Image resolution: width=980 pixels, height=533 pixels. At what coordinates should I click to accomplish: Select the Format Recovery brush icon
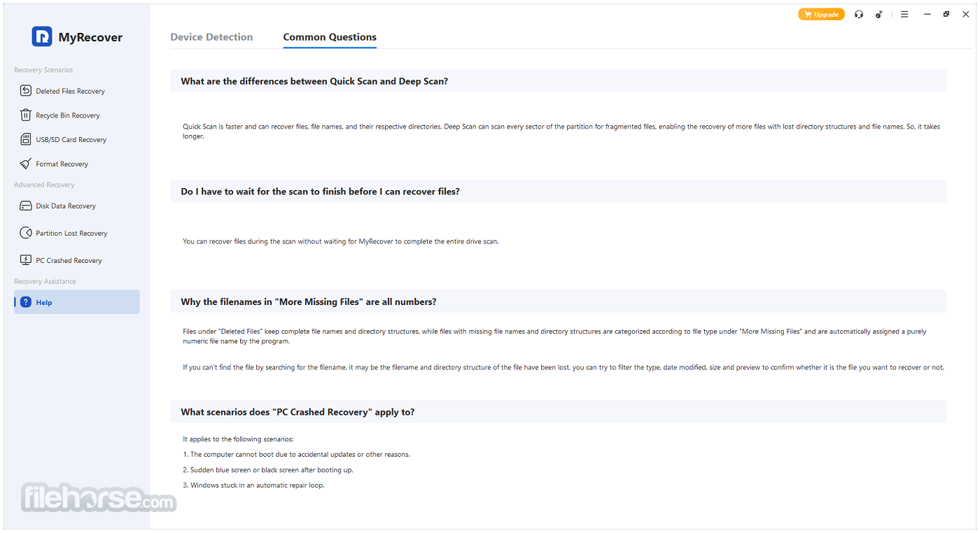(x=25, y=164)
